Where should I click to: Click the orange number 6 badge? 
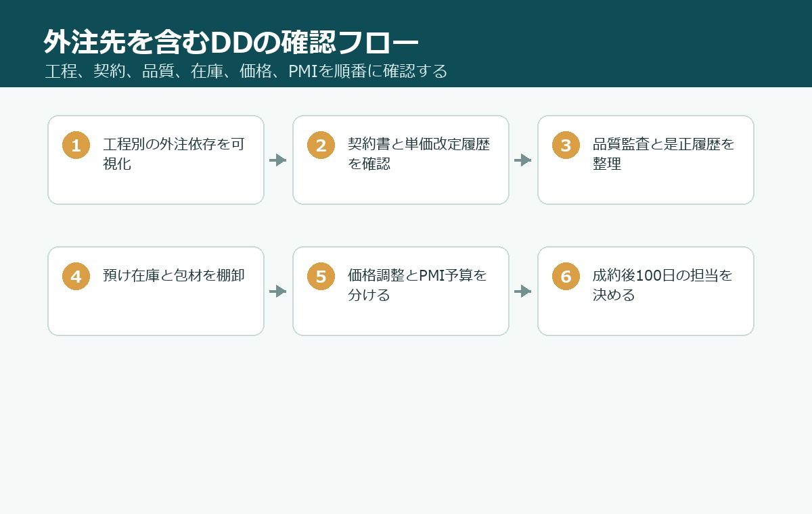coord(566,277)
